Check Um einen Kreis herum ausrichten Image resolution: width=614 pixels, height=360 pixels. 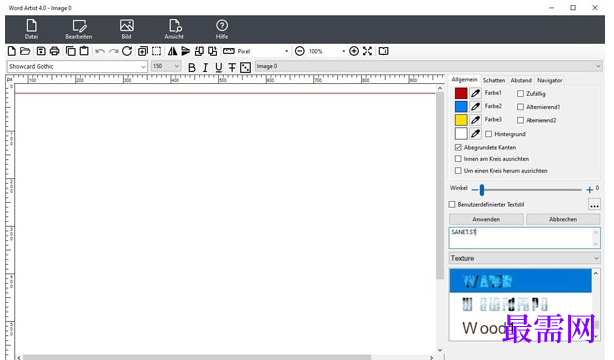click(458, 171)
